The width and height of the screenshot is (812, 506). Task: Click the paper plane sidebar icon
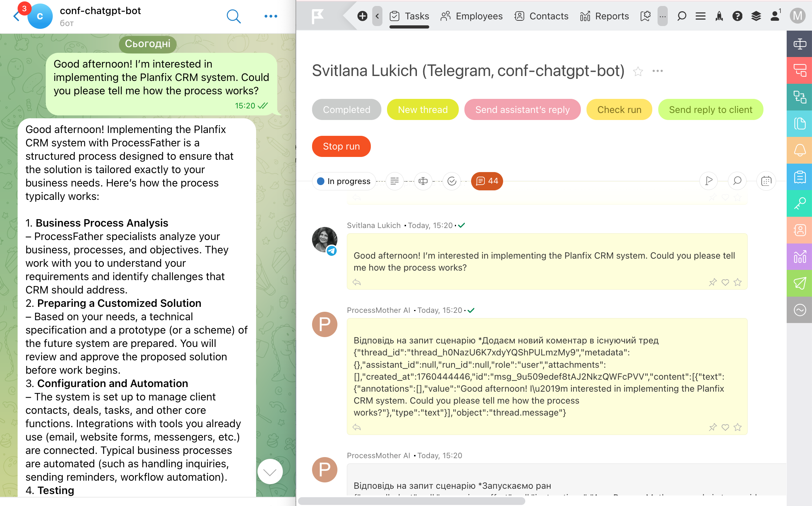[x=799, y=283]
